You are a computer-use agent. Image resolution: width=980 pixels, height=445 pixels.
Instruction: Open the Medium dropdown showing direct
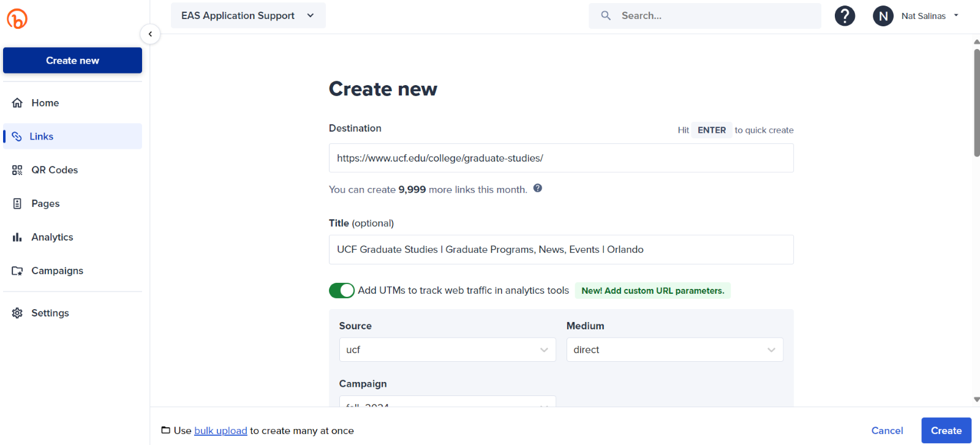[x=674, y=350]
